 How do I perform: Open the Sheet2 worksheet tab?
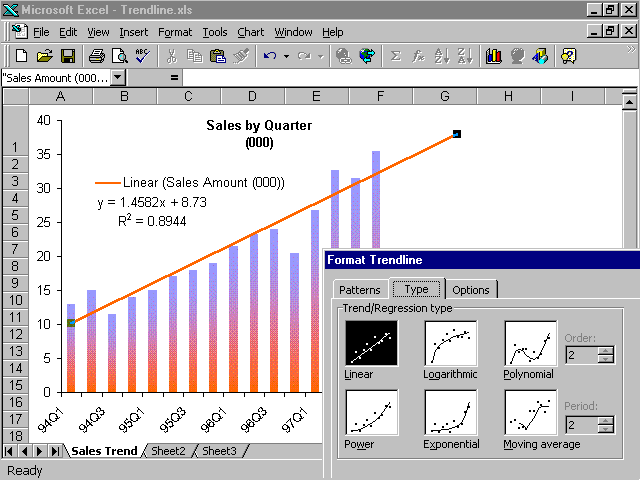click(168, 451)
